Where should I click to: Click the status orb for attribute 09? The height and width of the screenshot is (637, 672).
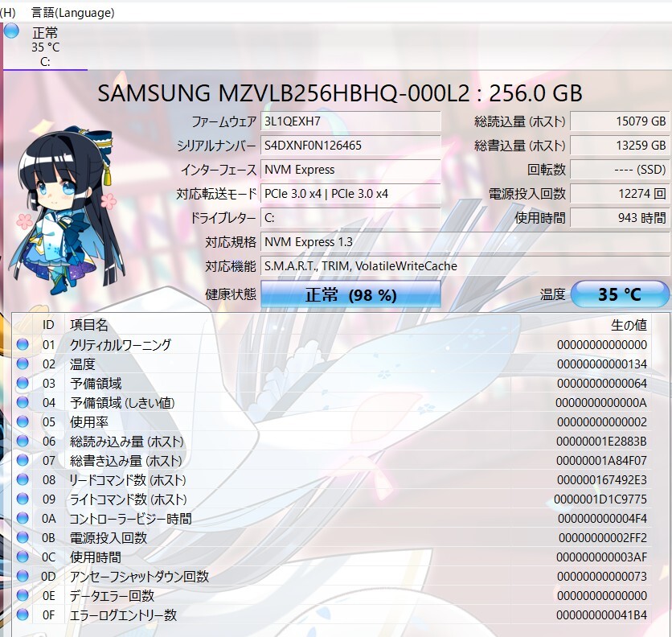(x=23, y=499)
